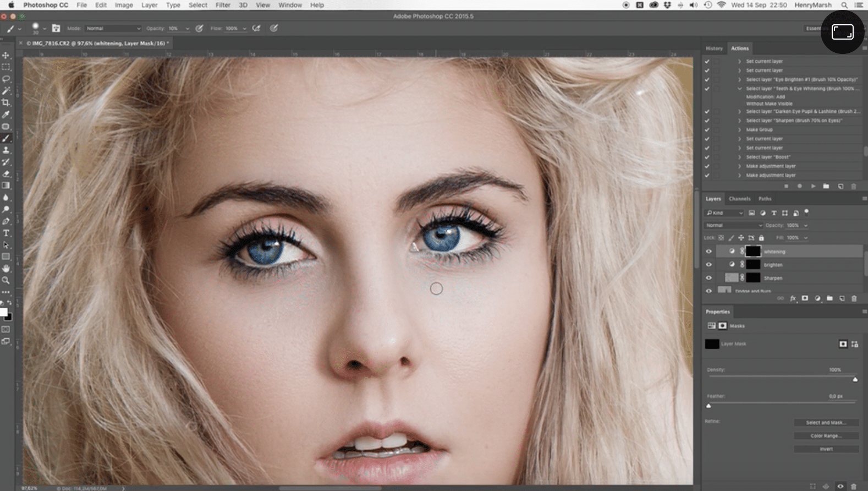The image size is (868, 491).
Task: Create new fill or adjustment layer
Action: tap(817, 298)
